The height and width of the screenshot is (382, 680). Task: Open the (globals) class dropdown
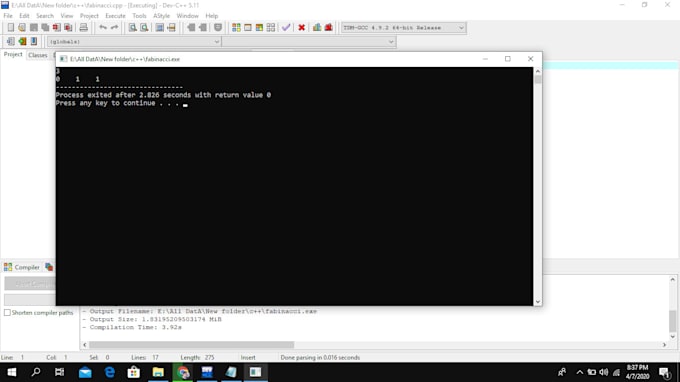134,42
